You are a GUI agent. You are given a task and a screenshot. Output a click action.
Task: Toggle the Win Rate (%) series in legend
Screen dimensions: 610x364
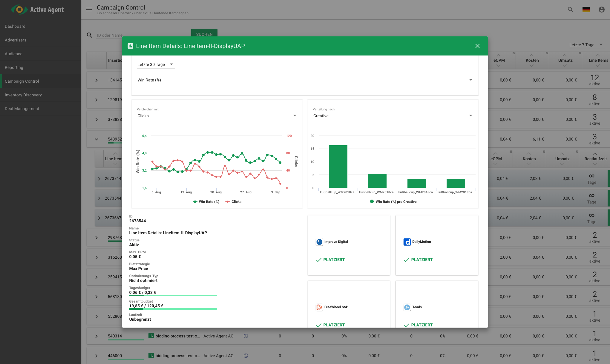pos(206,202)
